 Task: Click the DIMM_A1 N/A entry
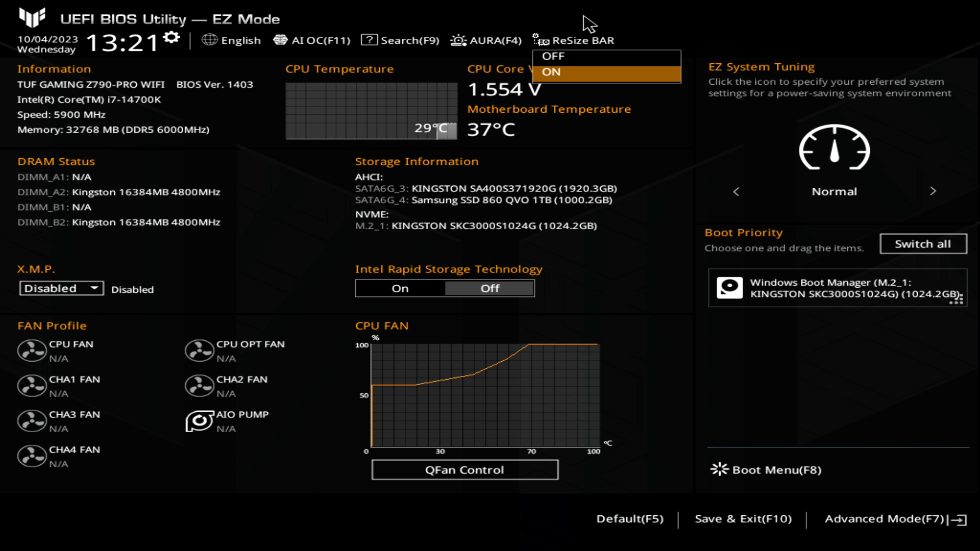pos(54,177)
